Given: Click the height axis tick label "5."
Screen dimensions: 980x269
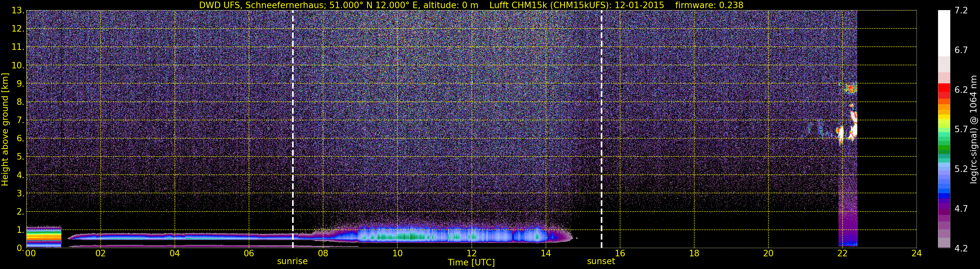Looking at the screenshot, I should [20, 157].
